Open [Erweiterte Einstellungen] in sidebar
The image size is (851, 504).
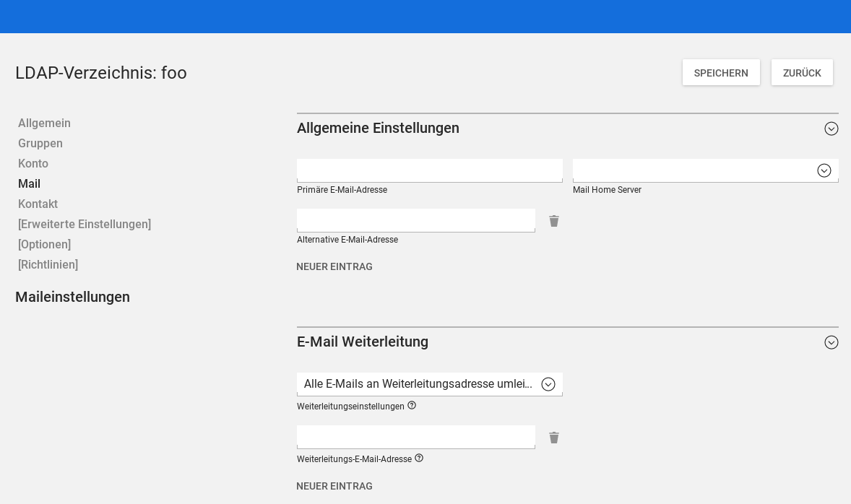pyautogui.click(x=85, y=225)
